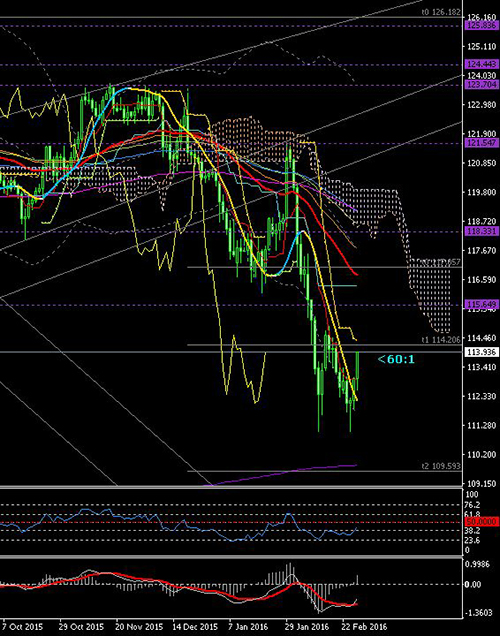Click the 124.030 price axis label
Image resolution: width=500 pixels, height=636 pixels.
click(x=482, y=75)
